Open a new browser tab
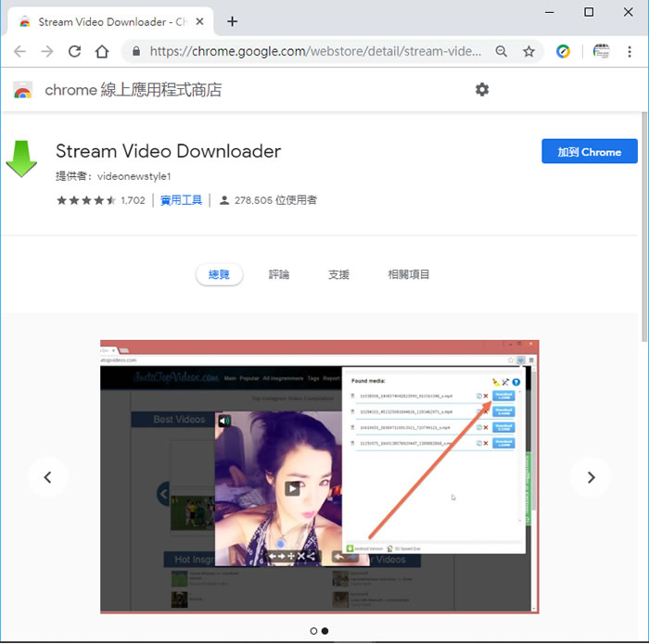The width and height of the screenshot is (649, 644). (x=232, y=21)
